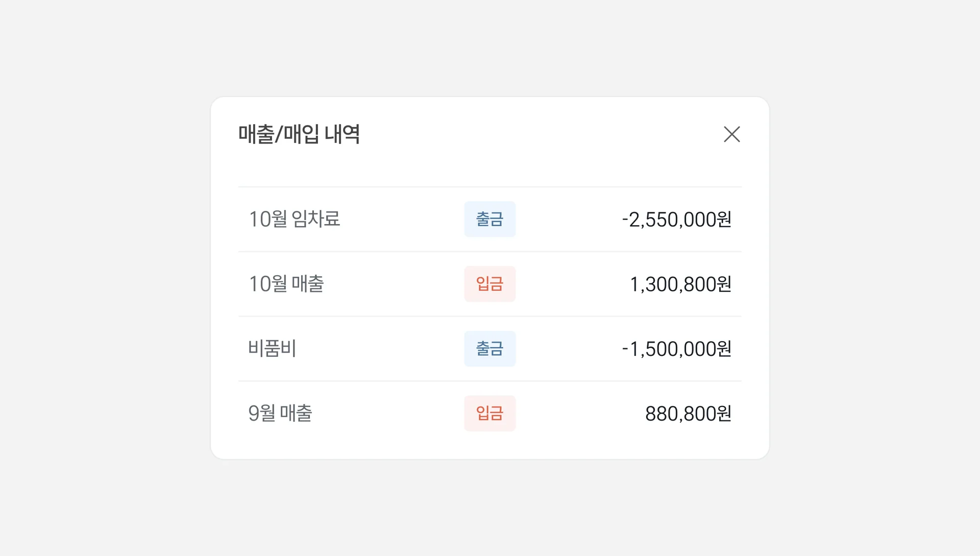Screen dimensions: 980x556
Task: Click the 1,300,800원 amount
Action: click(681, 284)
